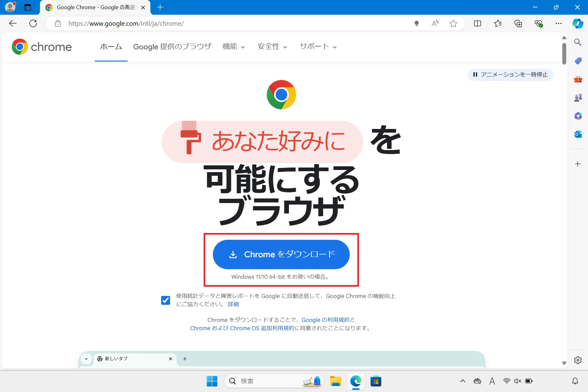Open Edge settings and more menu

coord(559,23)
